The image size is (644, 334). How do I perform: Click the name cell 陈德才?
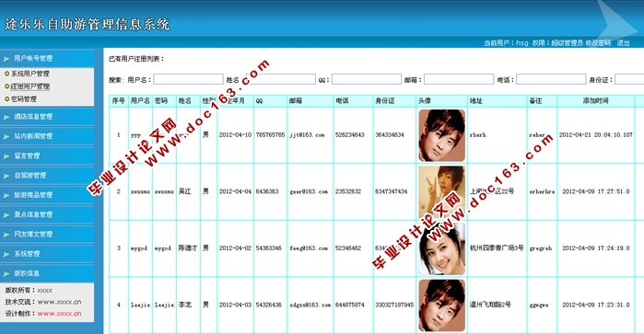tap(188, 248)
